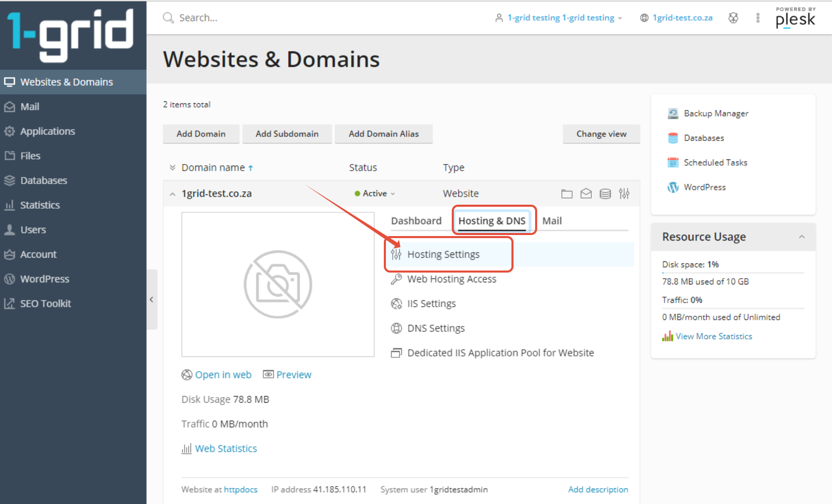Open the hosting settings sliders icon in the domain row
832x504 pixels.
coord(624,193)
